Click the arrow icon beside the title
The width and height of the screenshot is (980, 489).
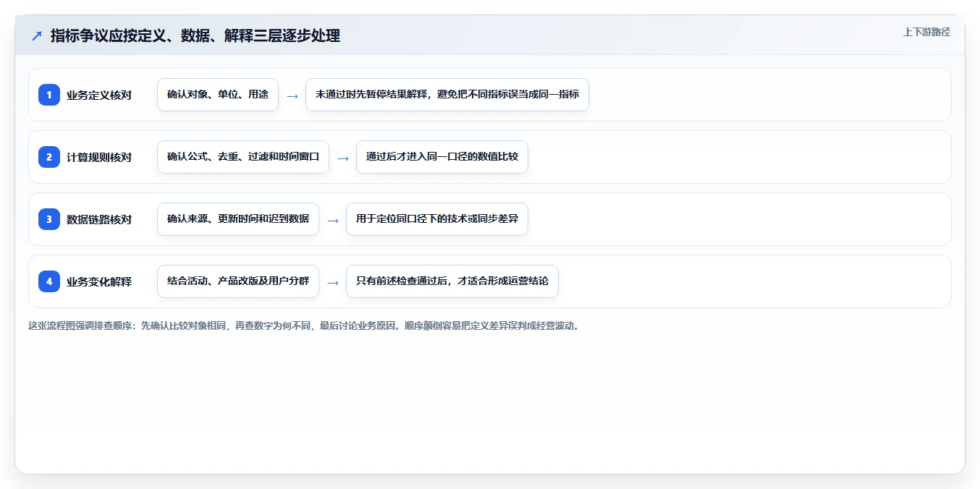(x=37, y=35)
